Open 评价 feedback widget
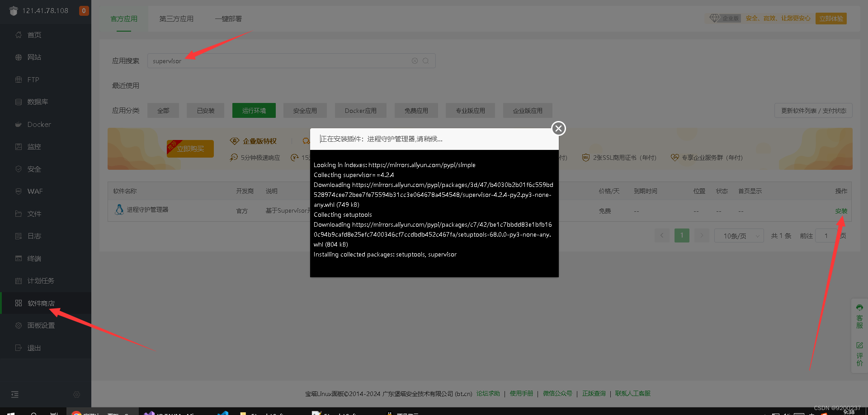The height and width of the screenshot is (415, 868). (859, 354)
